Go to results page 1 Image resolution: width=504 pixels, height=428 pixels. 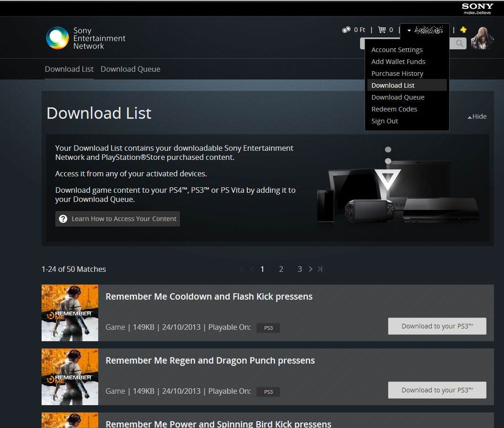(262, 269)
